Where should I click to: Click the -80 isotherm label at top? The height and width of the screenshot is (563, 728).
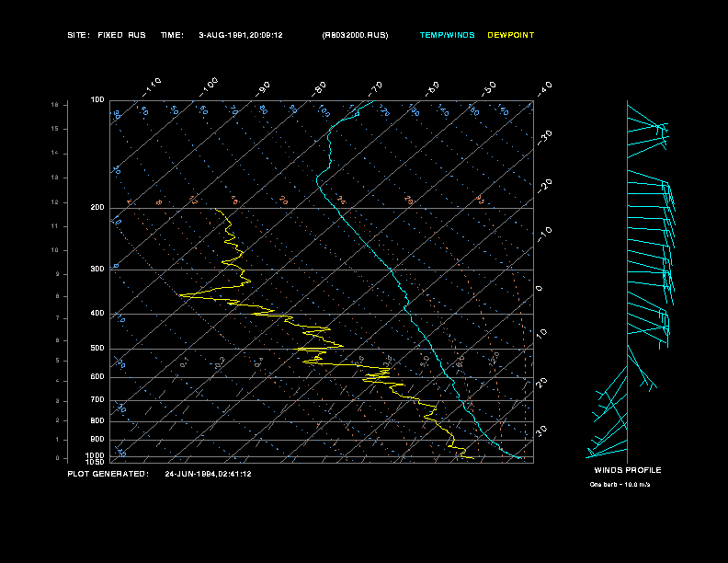(318, 88)
